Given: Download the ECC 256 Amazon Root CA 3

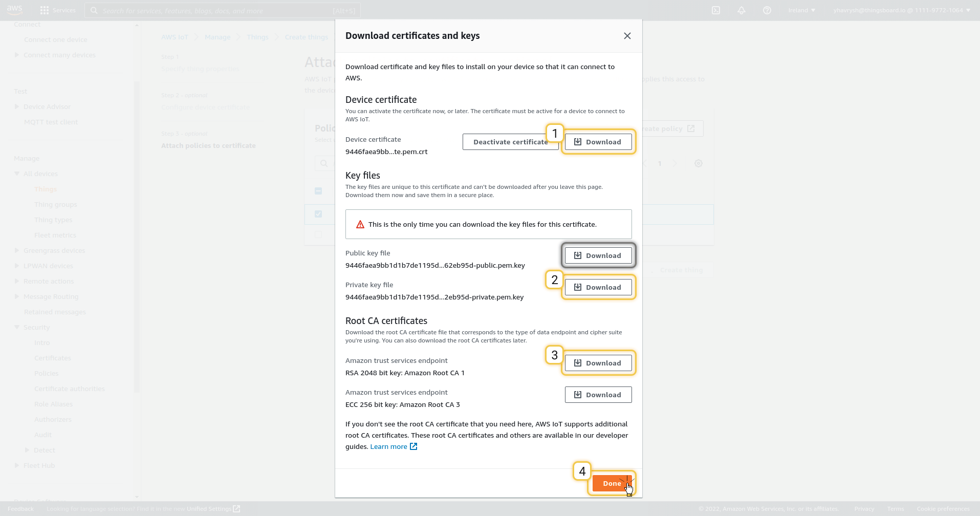Looking at the screenshot, I should (x=598, y=395).
